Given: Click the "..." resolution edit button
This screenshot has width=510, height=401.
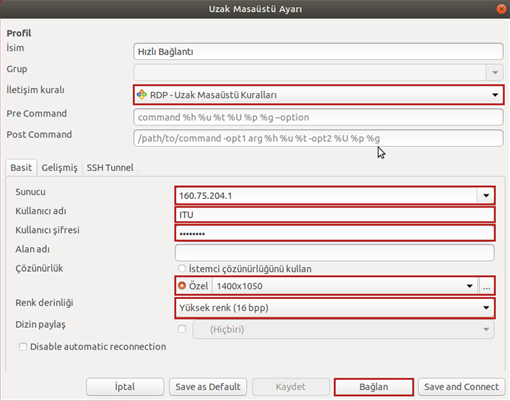Looking at the screenshot, I should (487, 286).
